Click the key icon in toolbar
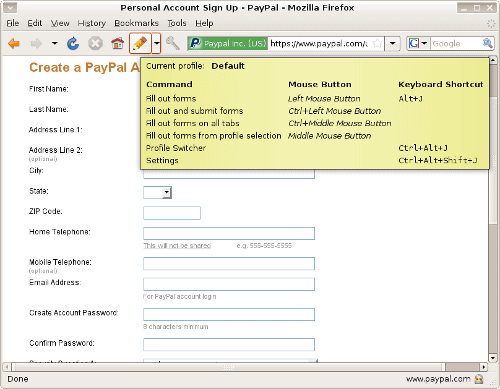Screen dimensions: 500x389 172,43
